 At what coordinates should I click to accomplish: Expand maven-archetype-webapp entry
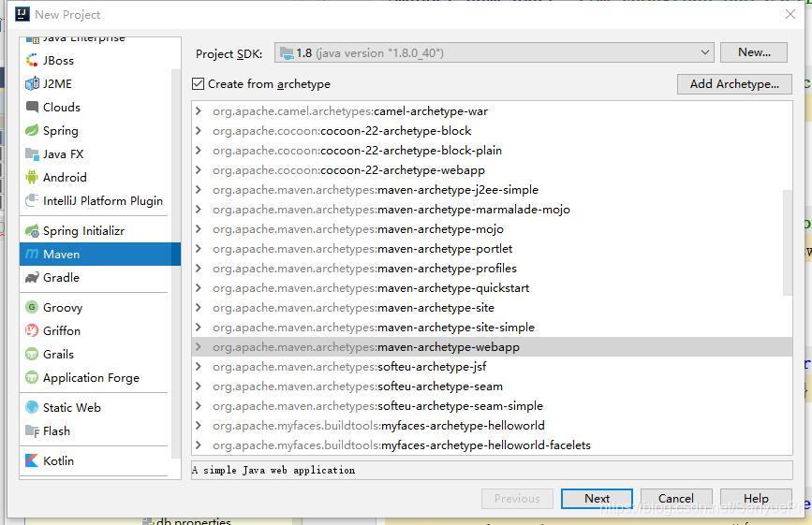199,346
